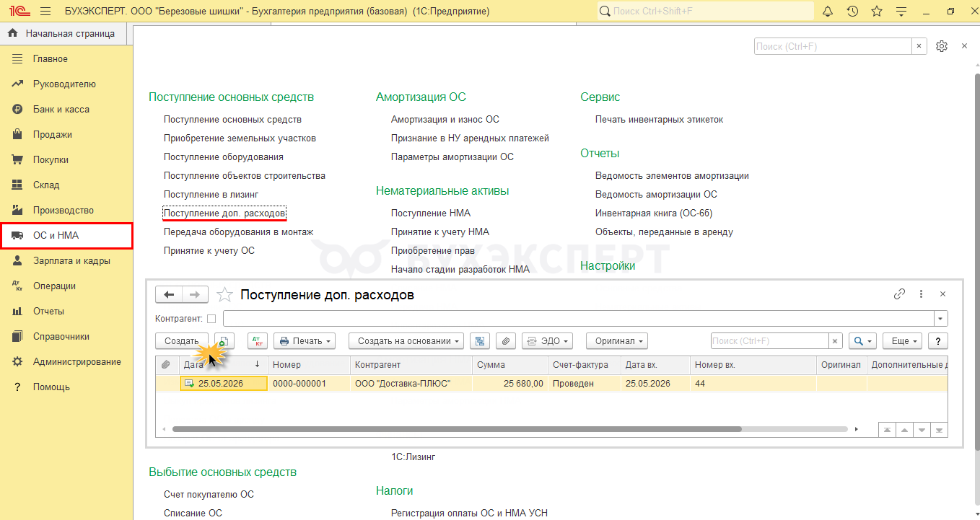Open Амортизация и износ ОС link
This screenshot has height=520, width=980.
point(445,120)
